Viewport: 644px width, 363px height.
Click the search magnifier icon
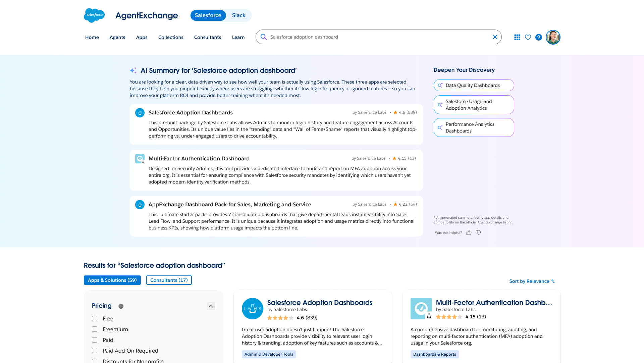pos(264,37)
